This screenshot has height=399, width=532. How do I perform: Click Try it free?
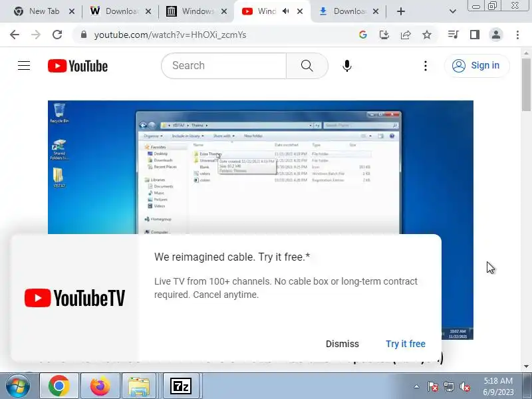click(x=406, y=344)
